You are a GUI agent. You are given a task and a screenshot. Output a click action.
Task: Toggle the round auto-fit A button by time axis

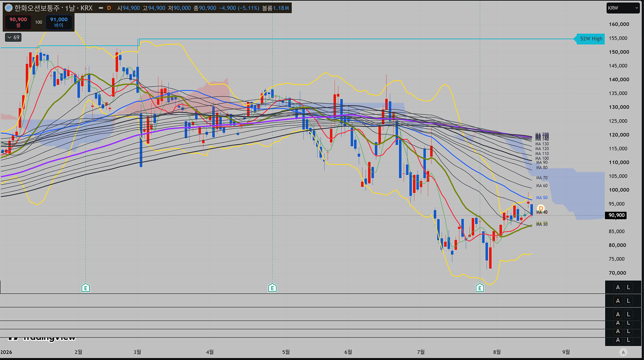(x=623, y=352)
